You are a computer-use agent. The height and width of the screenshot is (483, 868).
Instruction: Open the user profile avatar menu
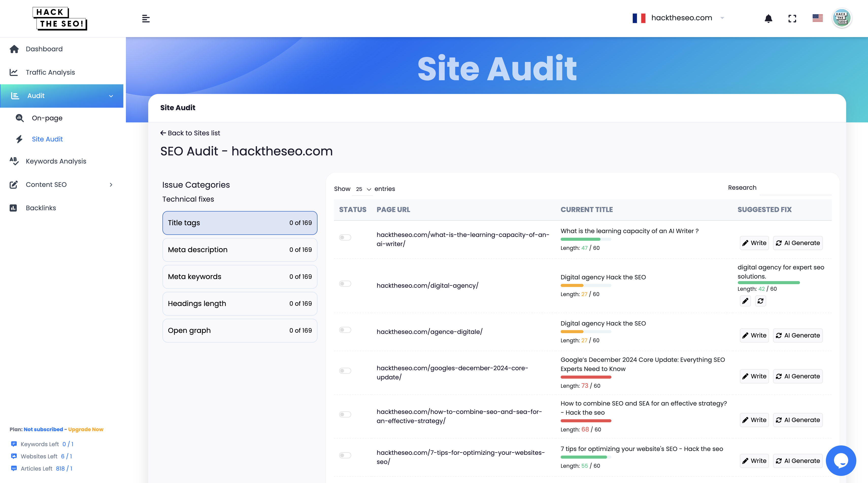click(x=841, y=18)
